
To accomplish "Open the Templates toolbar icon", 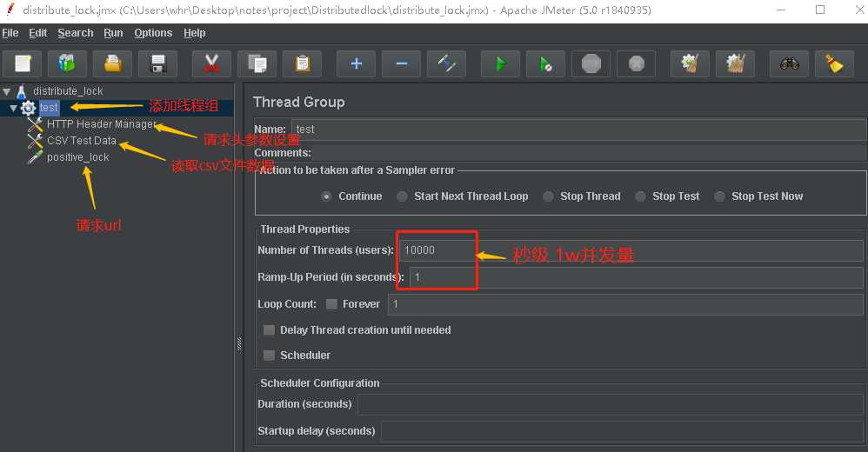I will (x=67, y=63).
